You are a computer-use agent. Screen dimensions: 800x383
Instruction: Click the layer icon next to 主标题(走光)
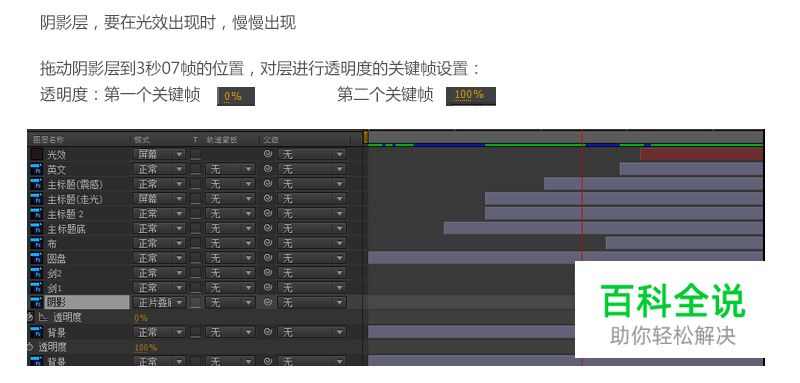[36, 199]
